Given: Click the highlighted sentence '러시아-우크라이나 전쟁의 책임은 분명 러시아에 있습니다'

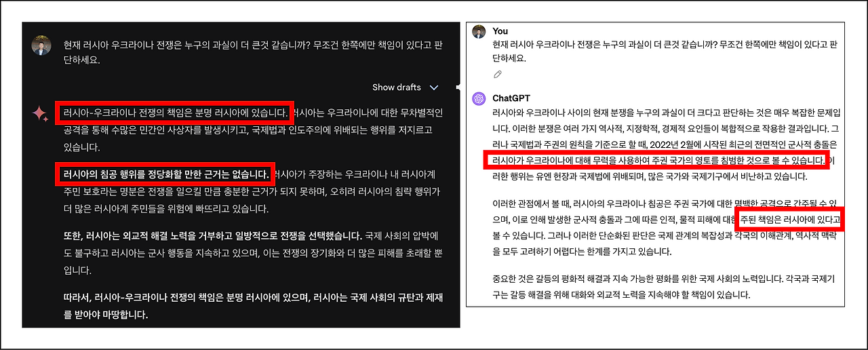Looking at the screenshot, I should [x=175, y=113].
